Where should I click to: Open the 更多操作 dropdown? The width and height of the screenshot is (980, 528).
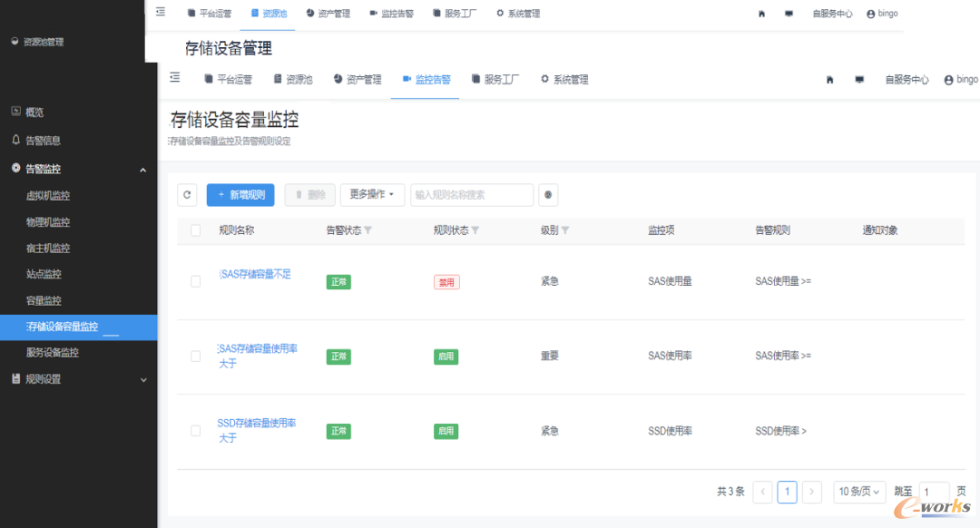point(371,195)
